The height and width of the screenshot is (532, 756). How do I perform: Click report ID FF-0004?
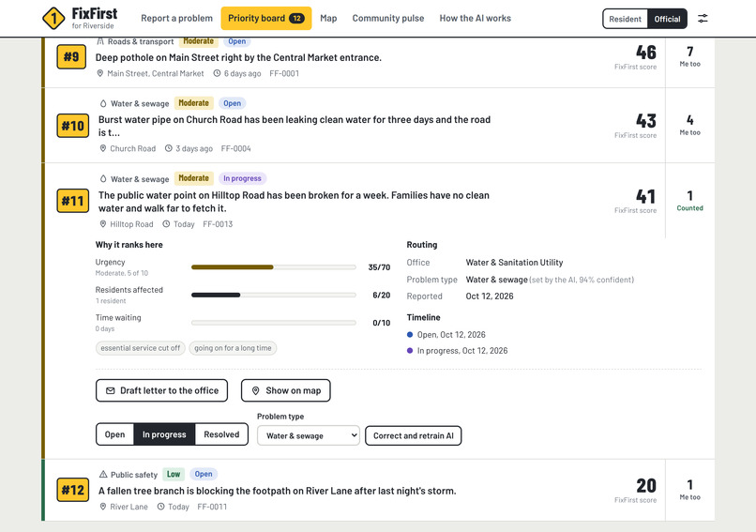pyautogui.click(x=235, y=148)
